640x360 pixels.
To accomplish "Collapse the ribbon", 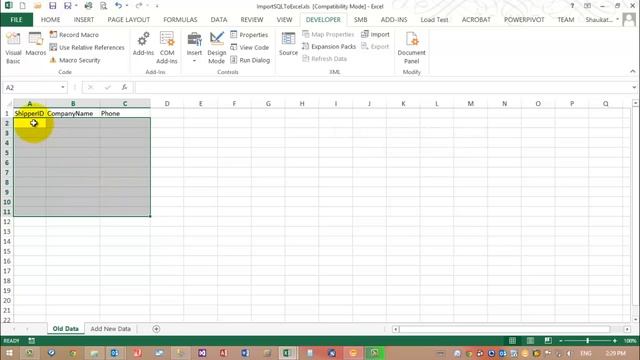I will pos(633,71).
